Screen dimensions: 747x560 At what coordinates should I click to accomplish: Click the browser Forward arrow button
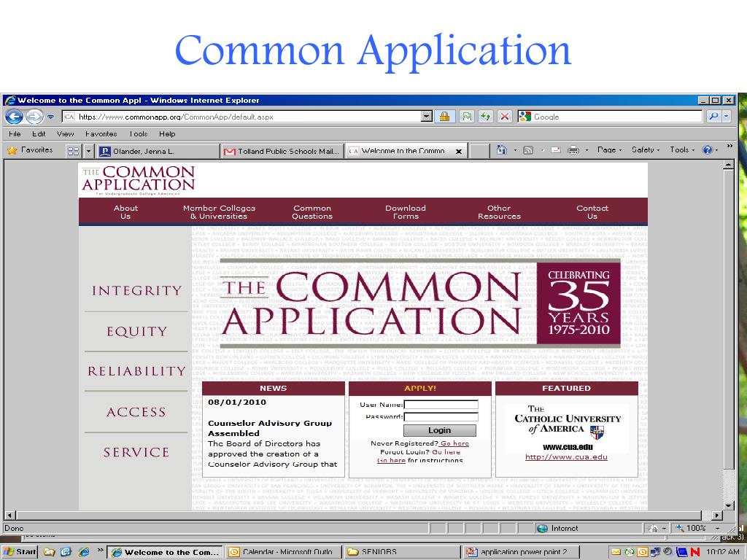pyautogui.click(x=34, y=117)
